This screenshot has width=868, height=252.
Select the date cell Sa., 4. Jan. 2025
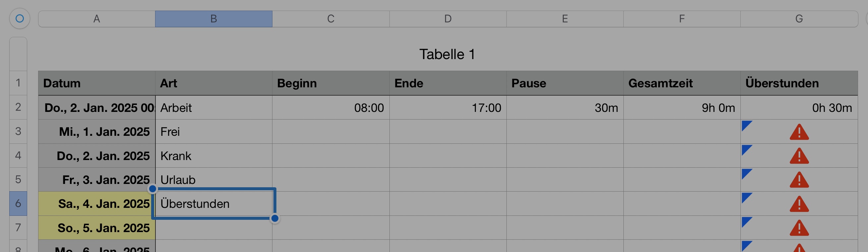tap(97, 204)
